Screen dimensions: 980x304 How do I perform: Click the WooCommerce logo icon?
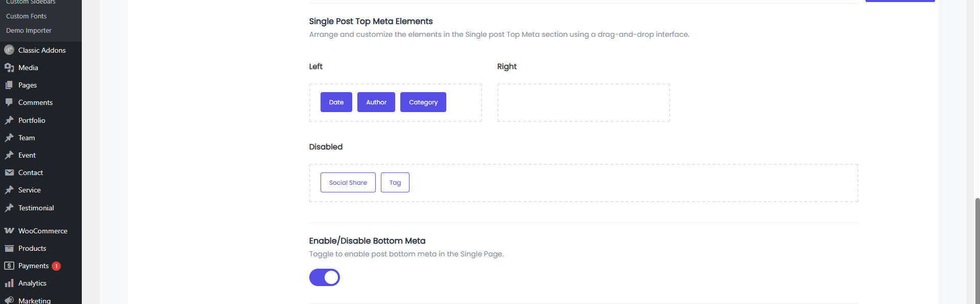click(9, 231)
